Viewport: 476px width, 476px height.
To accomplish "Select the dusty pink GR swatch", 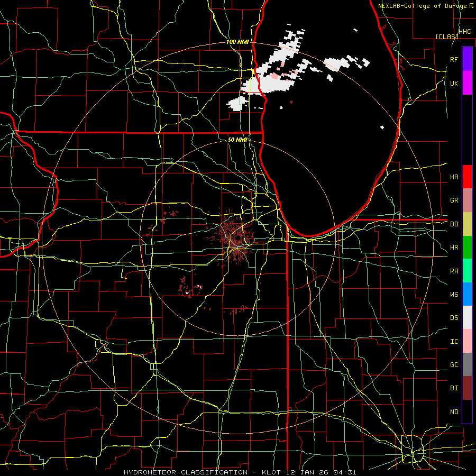I will pos(467,200).
